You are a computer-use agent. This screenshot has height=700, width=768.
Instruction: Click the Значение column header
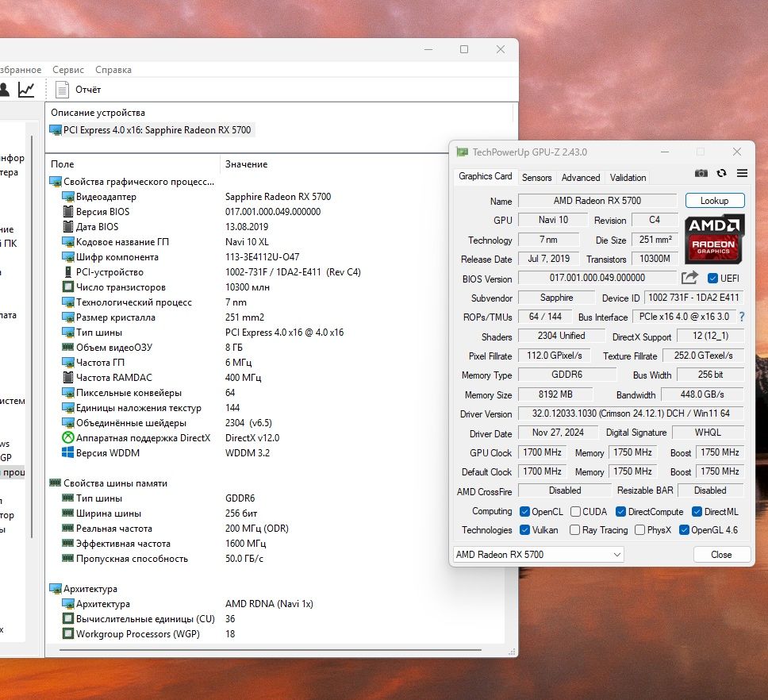(246, 164)
